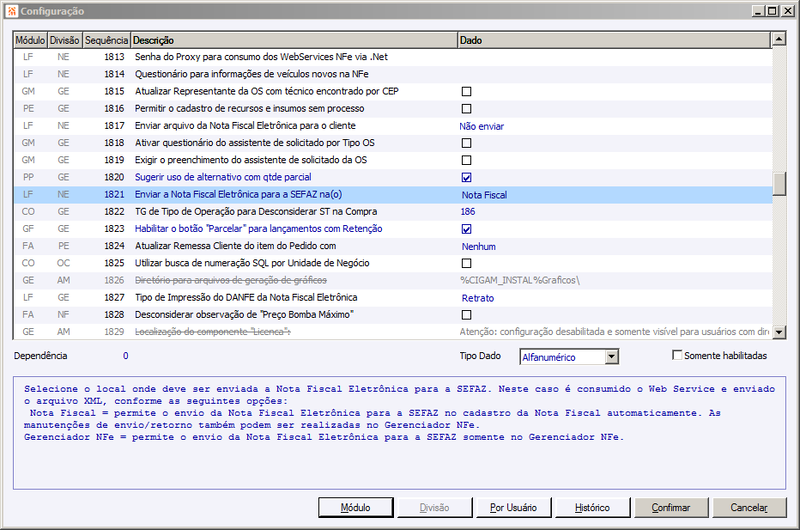Select row 'TG de Tipo de Operação para Desconsiderar ST'
800x530 pixels.
coord(393,212)
